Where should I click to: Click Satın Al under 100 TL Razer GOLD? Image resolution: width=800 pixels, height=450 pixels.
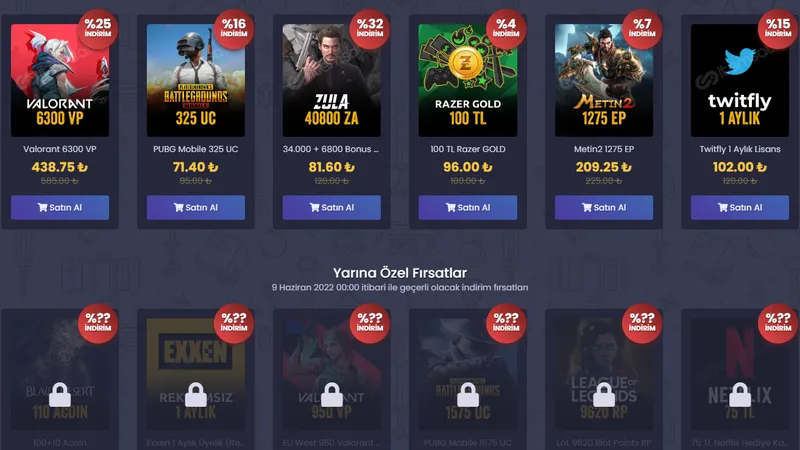tap(468, 208)
